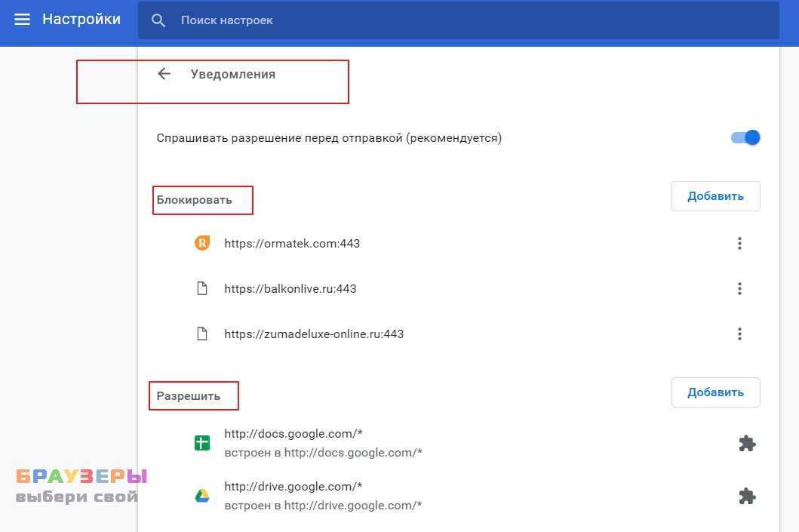The height and width of the screenshot is (532, 799).
Task: Click the zumadeluxe-online.ru page icon
Action: 201,334
